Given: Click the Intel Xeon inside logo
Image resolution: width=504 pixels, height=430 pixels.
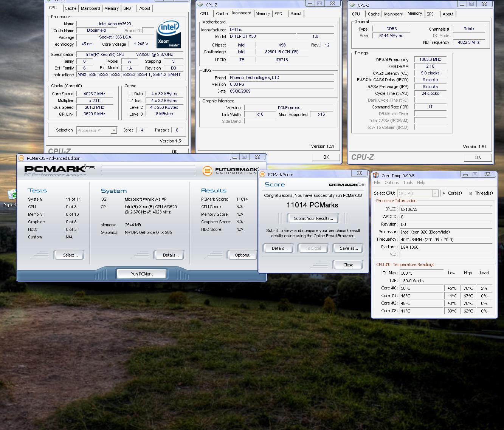Looking at the screenshot, I should (169, 34).
